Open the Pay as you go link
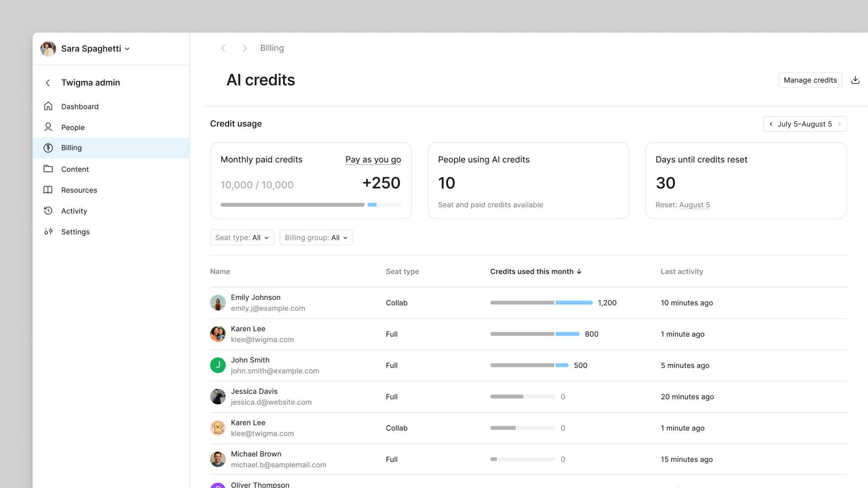 pos(373,159)
